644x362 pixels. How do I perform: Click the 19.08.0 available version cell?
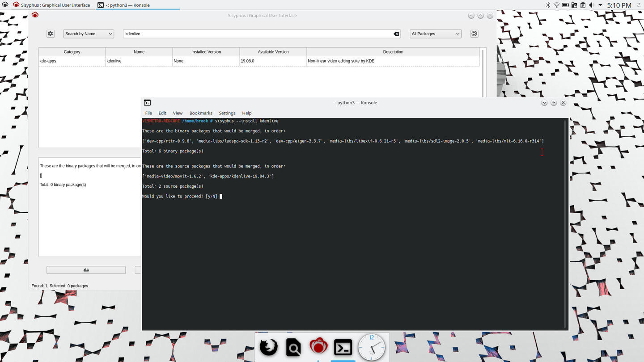[273, 61]
